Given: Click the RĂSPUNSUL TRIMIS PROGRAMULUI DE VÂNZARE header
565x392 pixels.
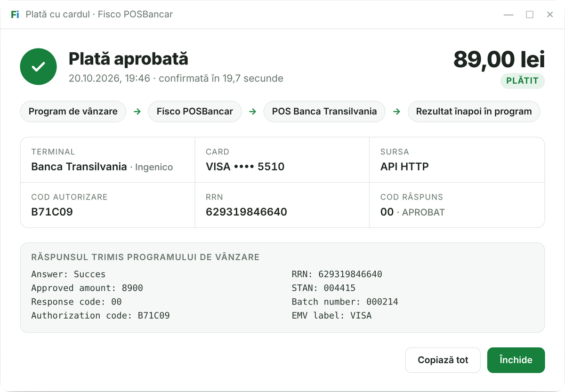Looking at the screenshot, I should [x=145, y=257].
